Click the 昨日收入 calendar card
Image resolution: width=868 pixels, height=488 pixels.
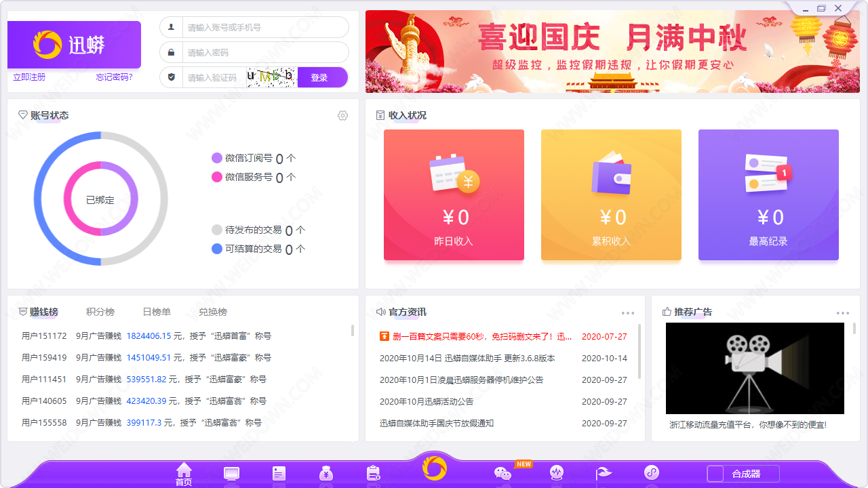pos(454,195)
